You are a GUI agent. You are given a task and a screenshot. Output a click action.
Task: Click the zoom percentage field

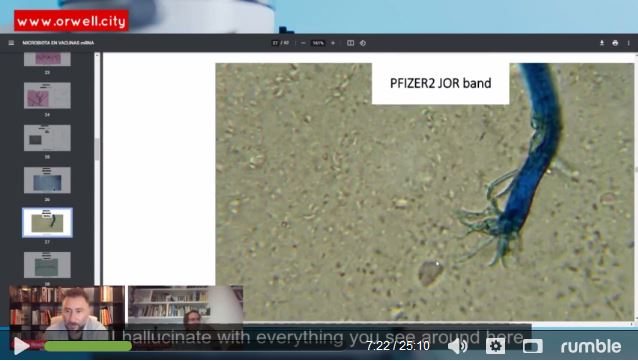(x=318, y=43)
